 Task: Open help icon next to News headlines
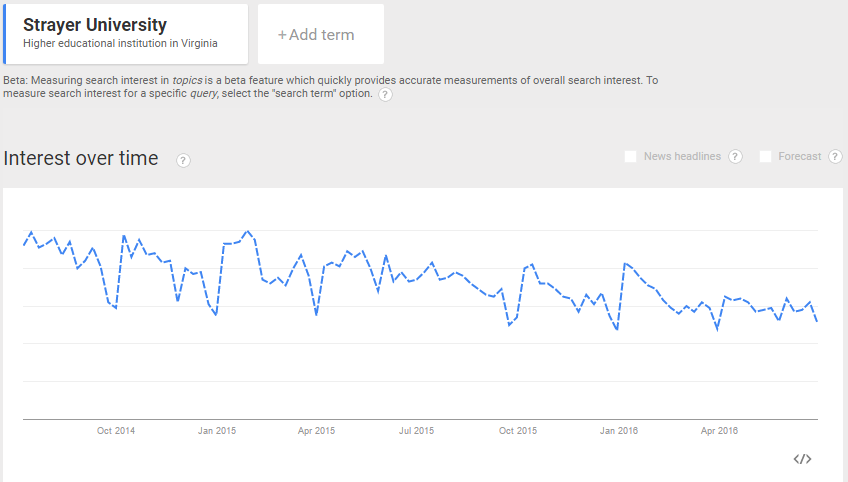(x=735, y=156)
